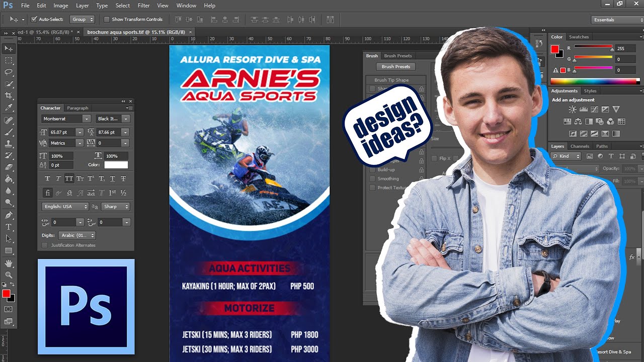
Task: Select the Eraser tool
Action: 9,167
